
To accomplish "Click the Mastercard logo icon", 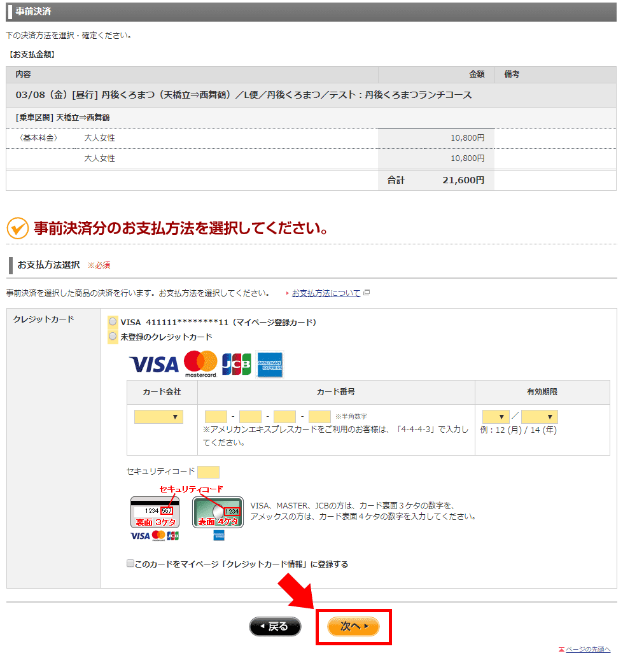I will (200, 364).
